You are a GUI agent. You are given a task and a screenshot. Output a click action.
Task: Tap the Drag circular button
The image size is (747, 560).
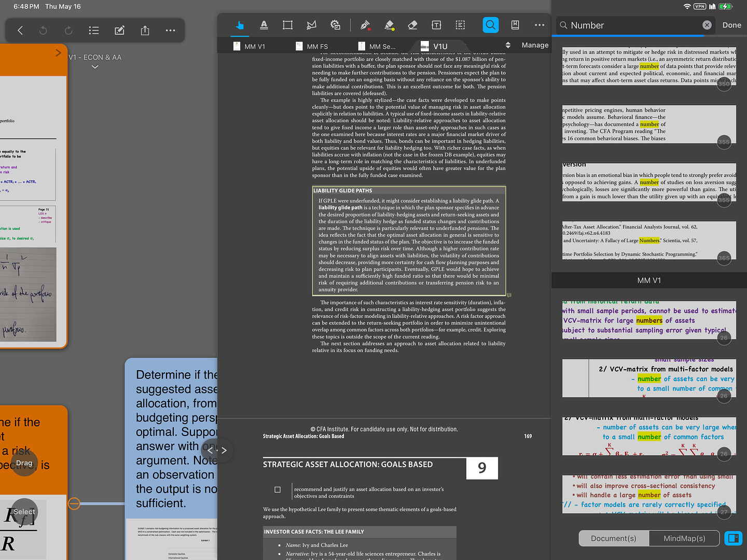click(x=24, y=463)
